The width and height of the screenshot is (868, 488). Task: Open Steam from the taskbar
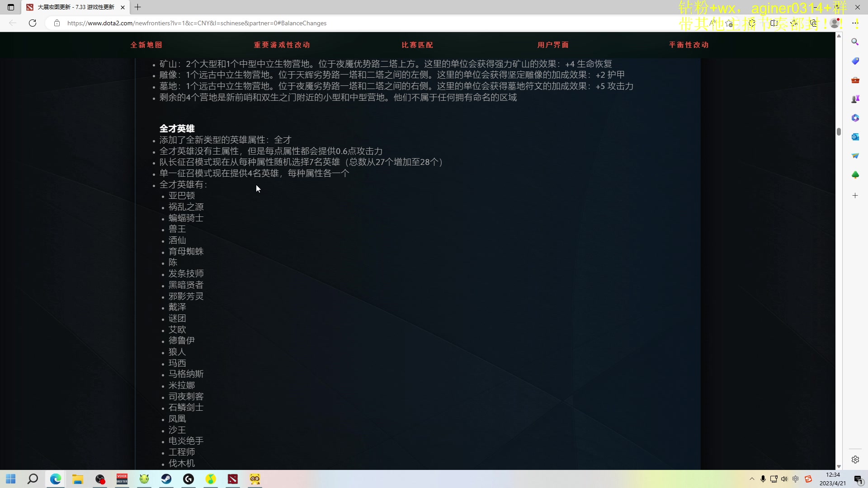coord(166,479)
